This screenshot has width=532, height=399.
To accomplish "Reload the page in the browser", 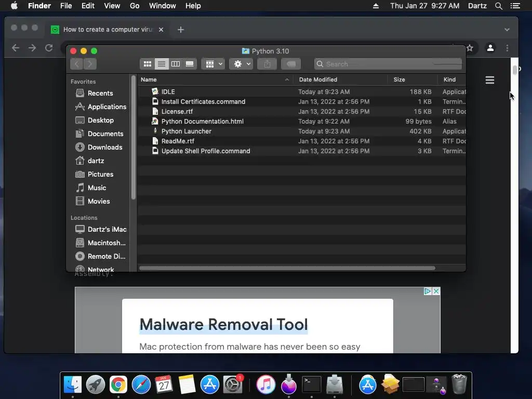I will (x=49, y=48).
